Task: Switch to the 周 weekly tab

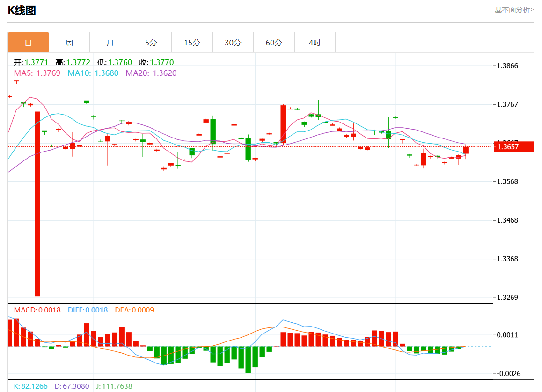Action: pos(69,43)
